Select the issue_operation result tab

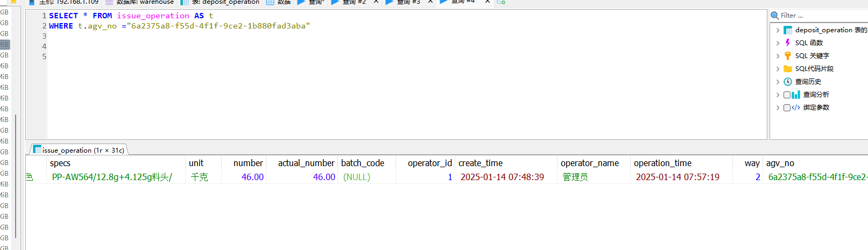pos(79,150)
